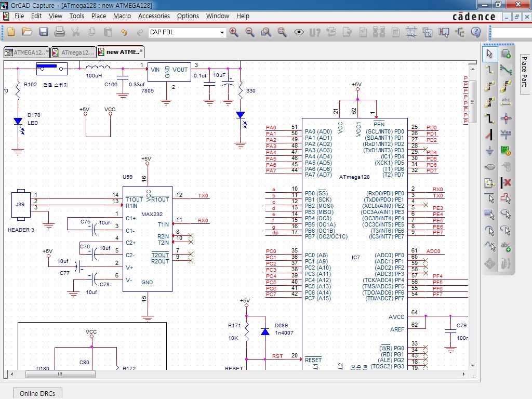532x399 pixels.
Task: Select the Place Power tool
Action: [x=506, y=135]
